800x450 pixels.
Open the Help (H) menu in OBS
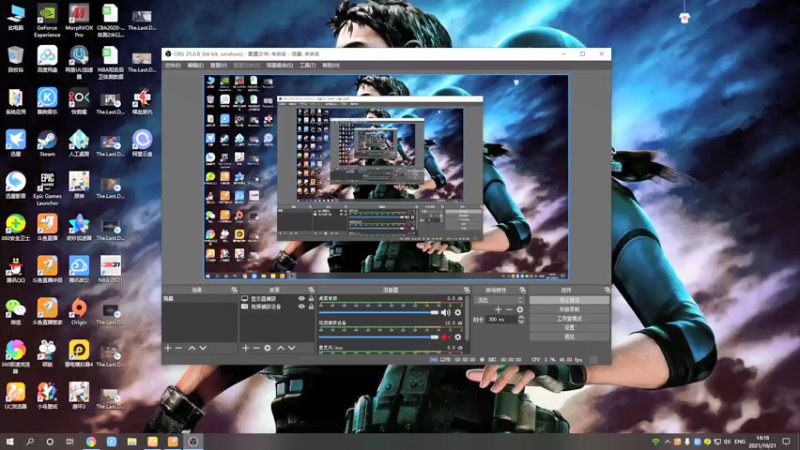click(x=331, y=65)
